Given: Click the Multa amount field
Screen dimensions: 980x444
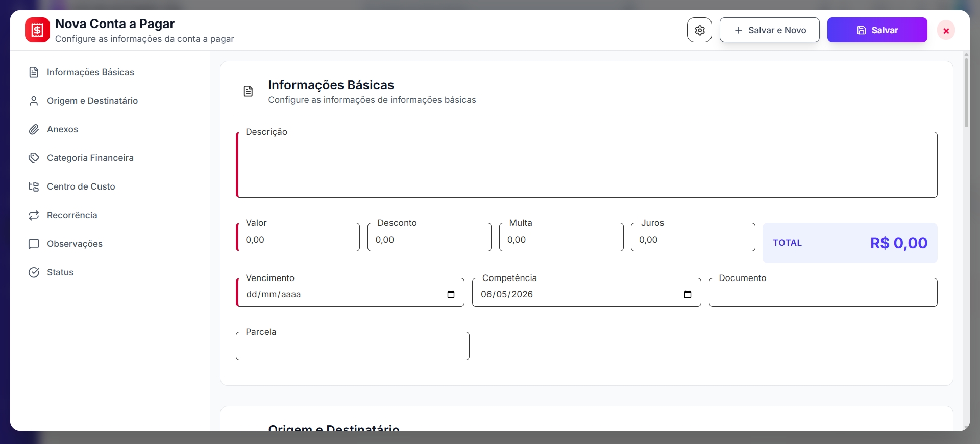Looking at the screenshot, I should [x=561, y=237].
